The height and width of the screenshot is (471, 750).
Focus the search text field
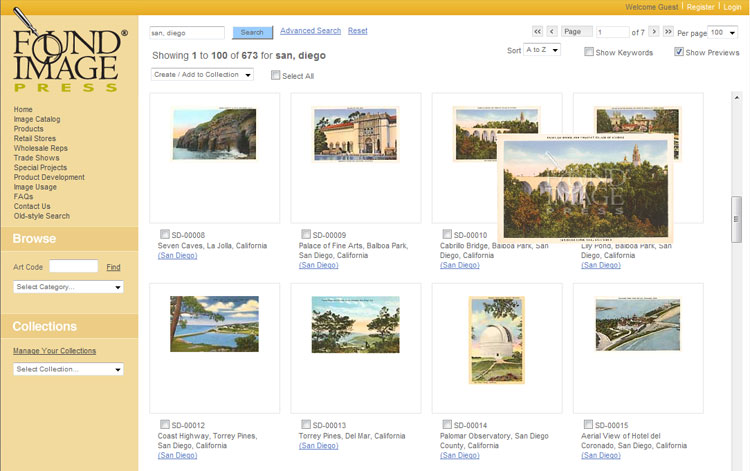187,33
